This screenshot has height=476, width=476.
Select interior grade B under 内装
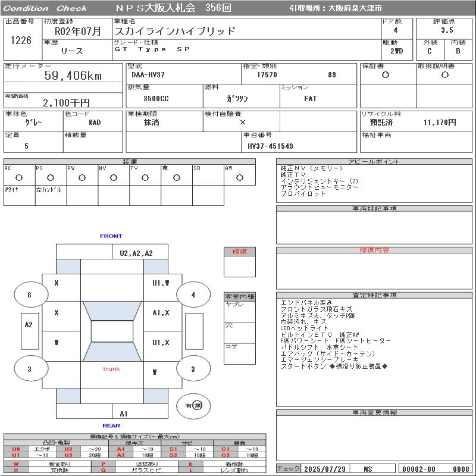[458, 51]
